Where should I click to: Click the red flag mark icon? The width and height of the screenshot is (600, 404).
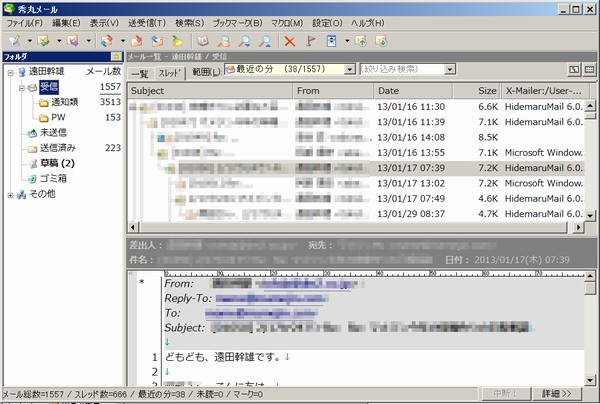pos(310,42)
